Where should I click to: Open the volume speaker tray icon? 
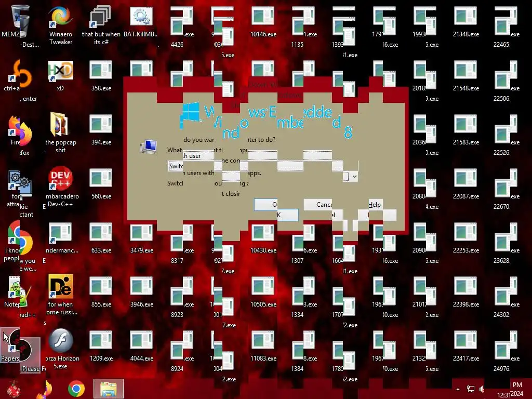coord(482,389)
